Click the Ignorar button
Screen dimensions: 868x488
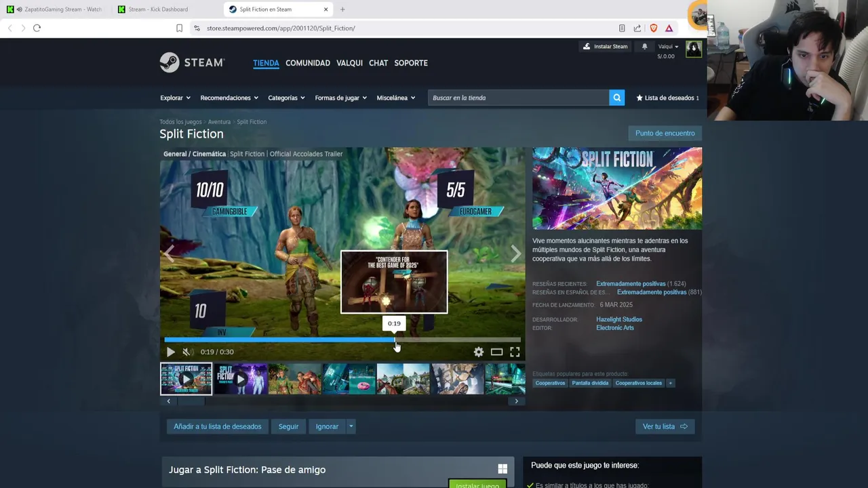(x=327, y=426)
